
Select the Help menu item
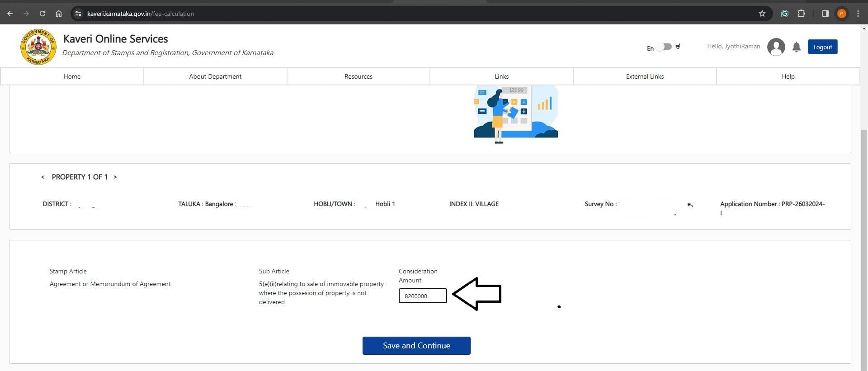(x=788, y=76)
